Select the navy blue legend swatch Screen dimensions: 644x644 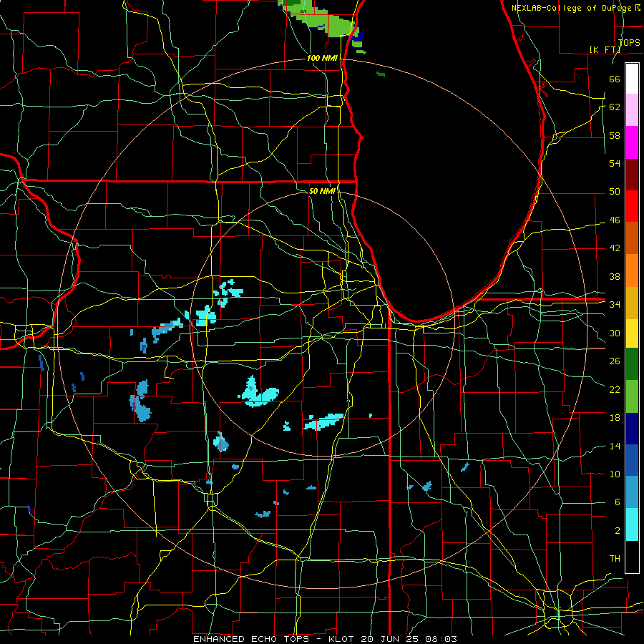point(632,429)
